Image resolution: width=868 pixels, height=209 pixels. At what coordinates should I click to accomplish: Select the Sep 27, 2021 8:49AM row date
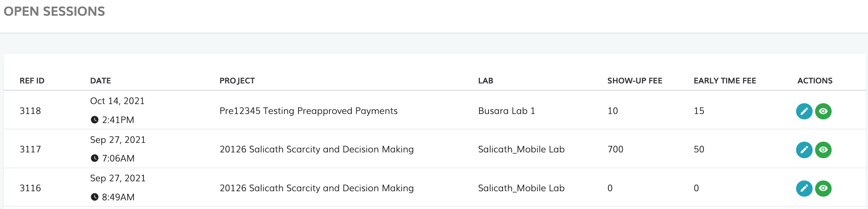[x=118, y=178]
